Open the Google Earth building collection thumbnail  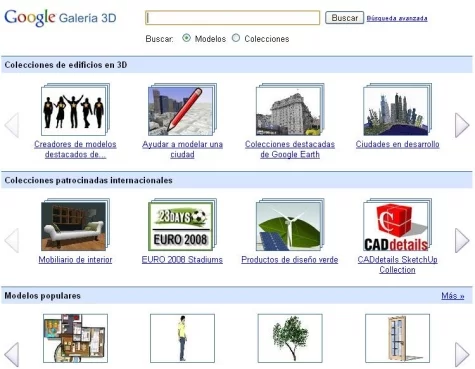pos(290,109)
